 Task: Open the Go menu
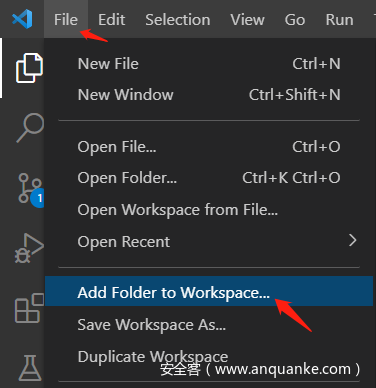click(x=295, y=20)
